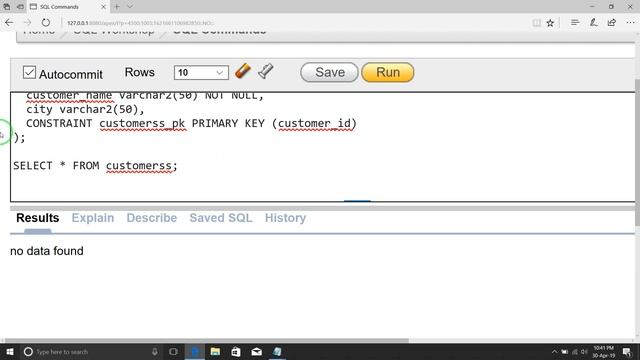This screenshot has width=640, height=360.
Task: Open Mail from the taskbar
Action: tap(256, 351)
